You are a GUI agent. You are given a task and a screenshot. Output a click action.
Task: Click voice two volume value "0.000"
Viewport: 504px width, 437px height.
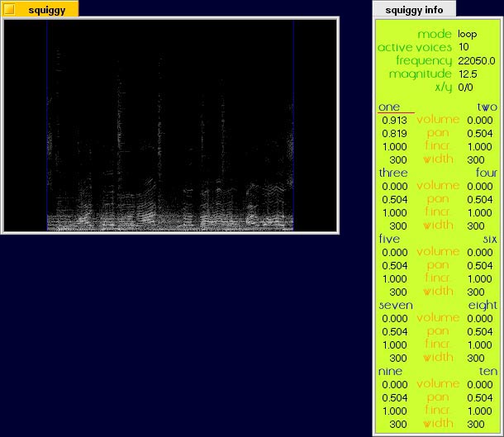pos(480,121)
